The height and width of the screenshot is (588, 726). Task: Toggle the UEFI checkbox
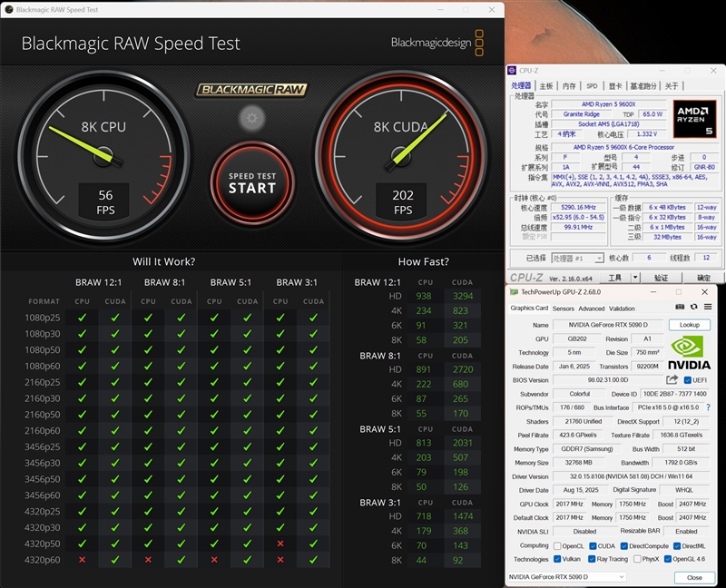(688, 380)
